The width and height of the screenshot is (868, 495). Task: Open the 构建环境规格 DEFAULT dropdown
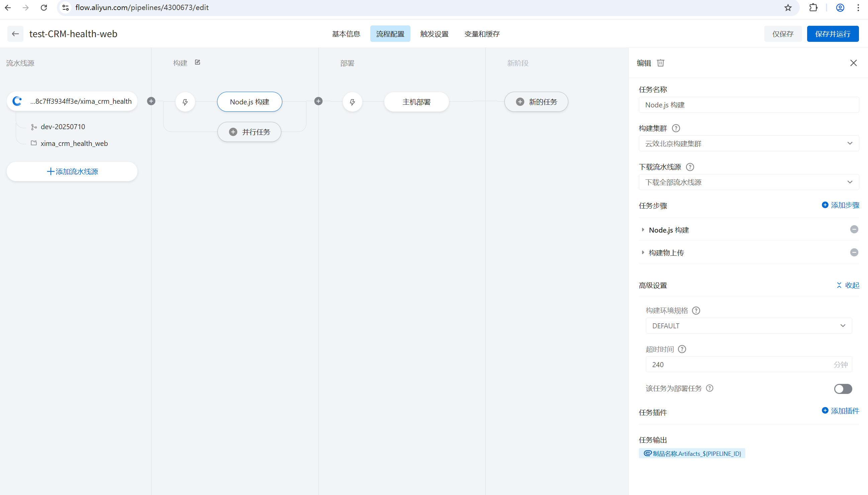point(749,326)
